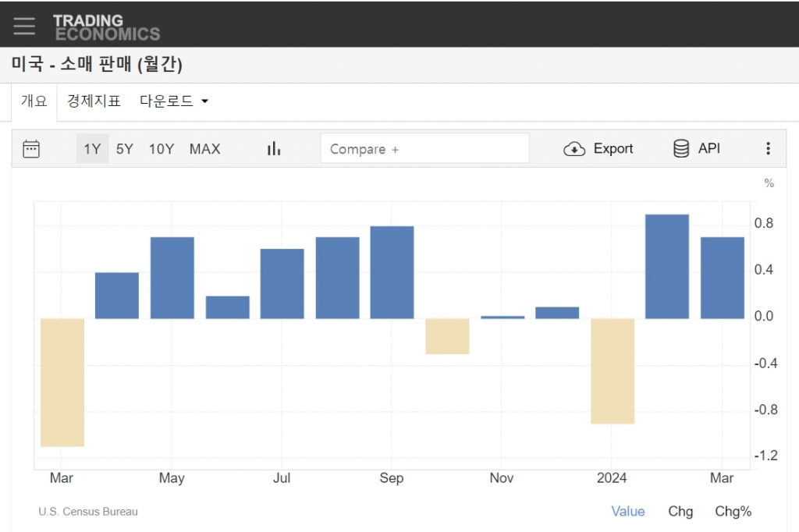Switch chart to 10Y range
Image resolution: width=799 pixels, height=532 pixels.
point(162,149)
